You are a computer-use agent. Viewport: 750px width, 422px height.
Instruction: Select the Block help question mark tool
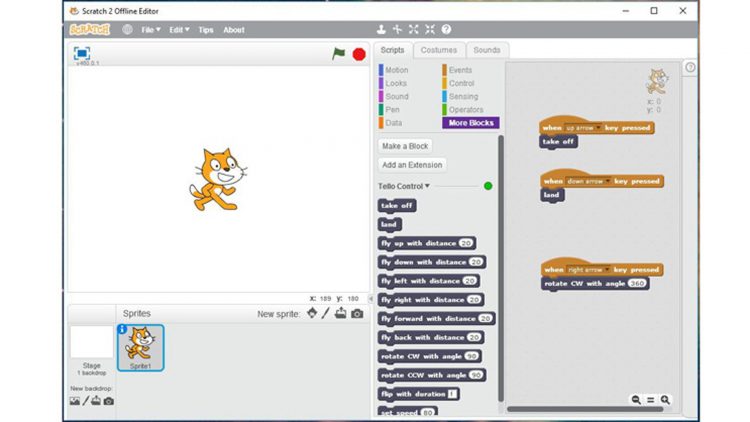point(446,29)
